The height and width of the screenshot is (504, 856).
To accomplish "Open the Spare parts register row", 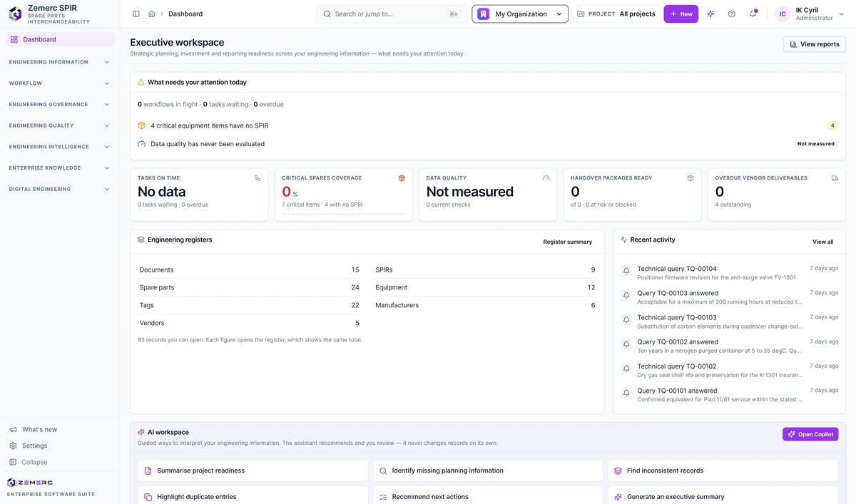I will pos(250,287).
